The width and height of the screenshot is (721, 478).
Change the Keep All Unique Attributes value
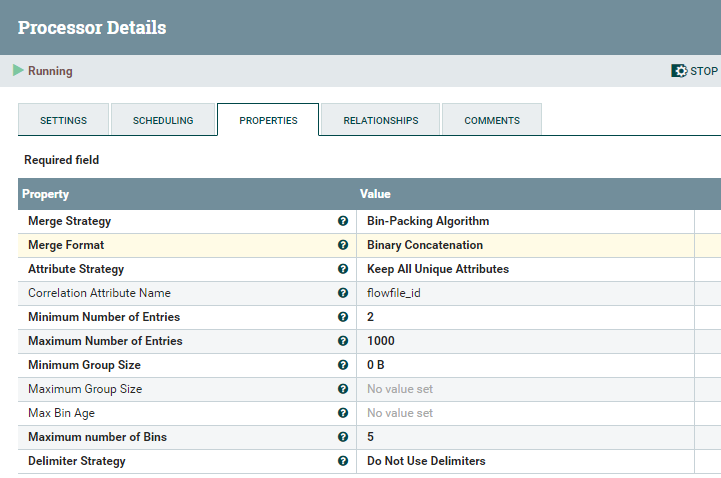[x=438, y=269]
